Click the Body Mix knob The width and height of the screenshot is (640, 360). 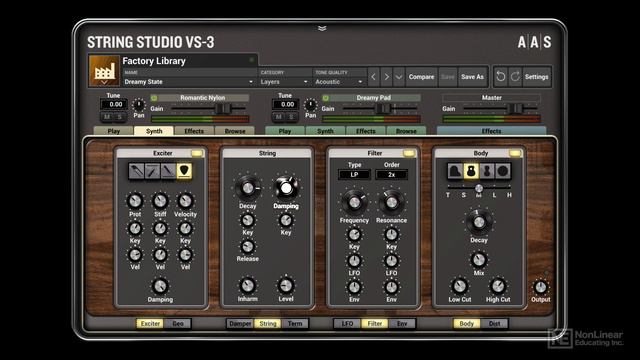click(478, 260)
